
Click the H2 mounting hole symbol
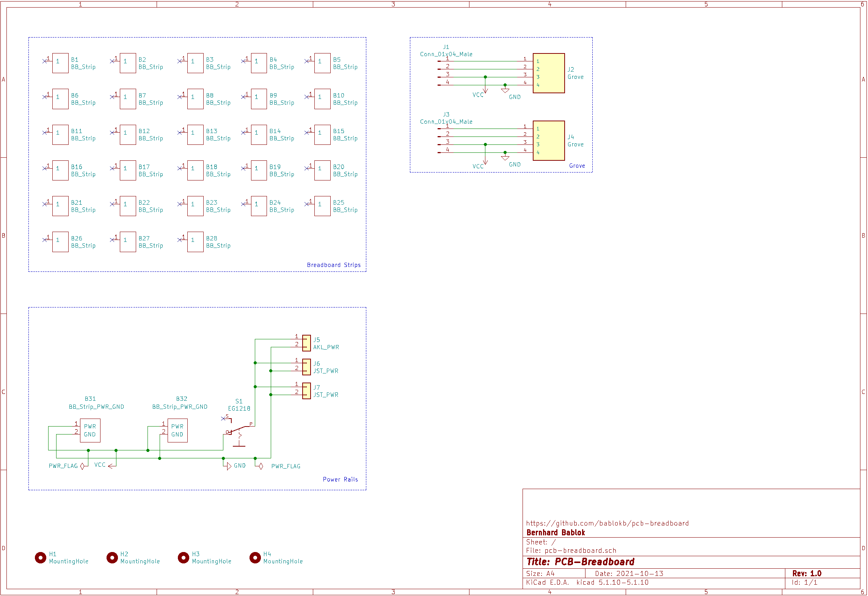(112, 558)
